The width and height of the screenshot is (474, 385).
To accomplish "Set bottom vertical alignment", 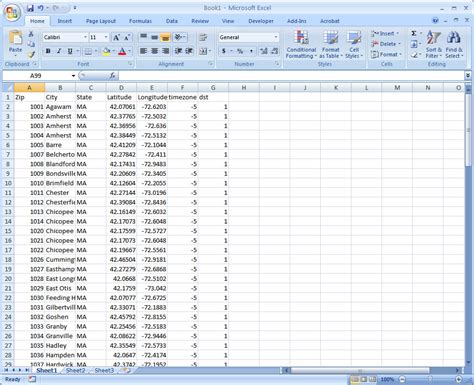I will [x=165, y=37].
